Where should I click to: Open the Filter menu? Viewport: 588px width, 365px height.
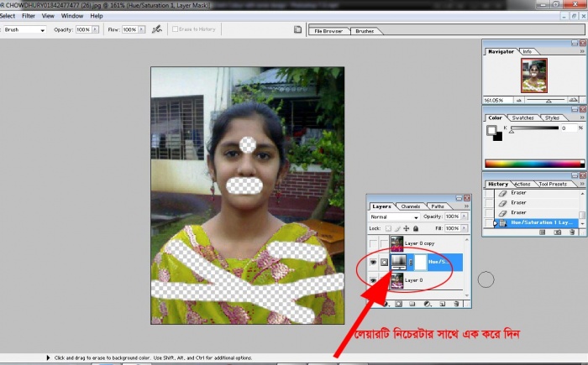[x=29, y=16]
